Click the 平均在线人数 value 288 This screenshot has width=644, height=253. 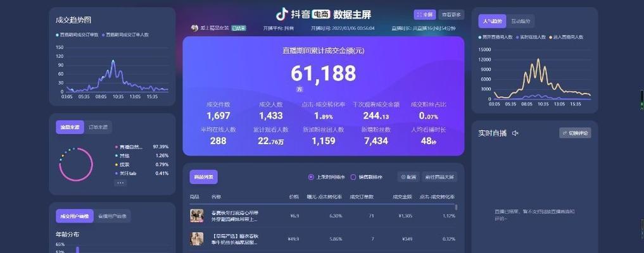[218, 141]
